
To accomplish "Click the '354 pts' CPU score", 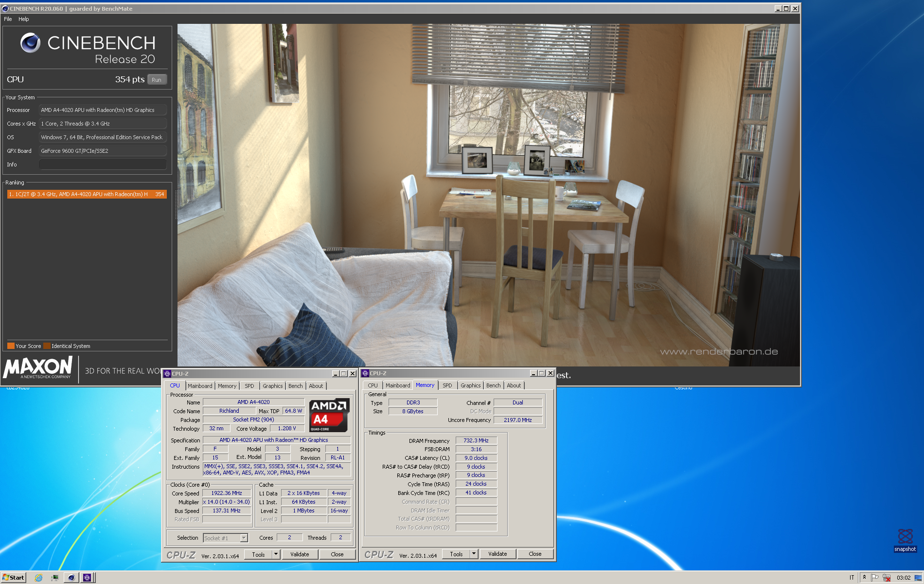I will tap(129, 79).
